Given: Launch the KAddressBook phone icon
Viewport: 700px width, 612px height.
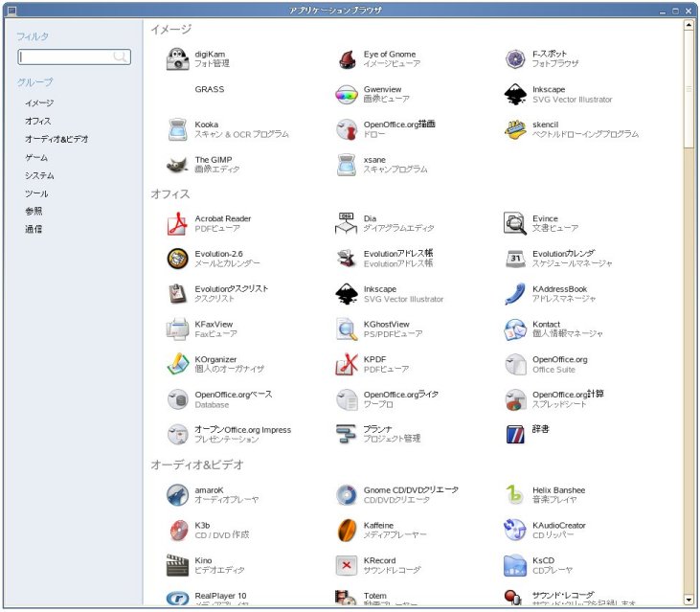Looking at the screenshot, I should point(515,294).
